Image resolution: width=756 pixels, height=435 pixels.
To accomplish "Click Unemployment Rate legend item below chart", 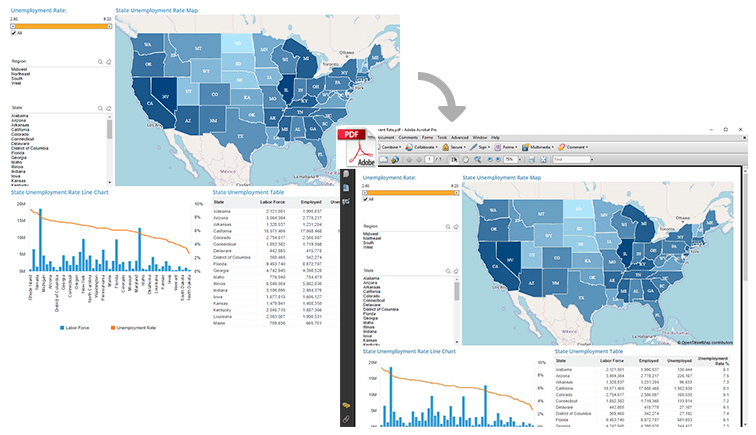I will (x=134, y=328).
